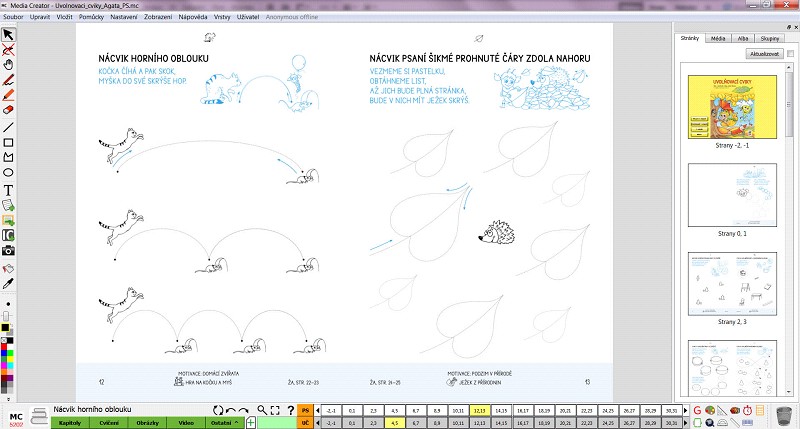This screenshot has height=429, width=800.
Task: Click the camera screenshot tool
Action: pyautogui.click(x=8, y=250)
